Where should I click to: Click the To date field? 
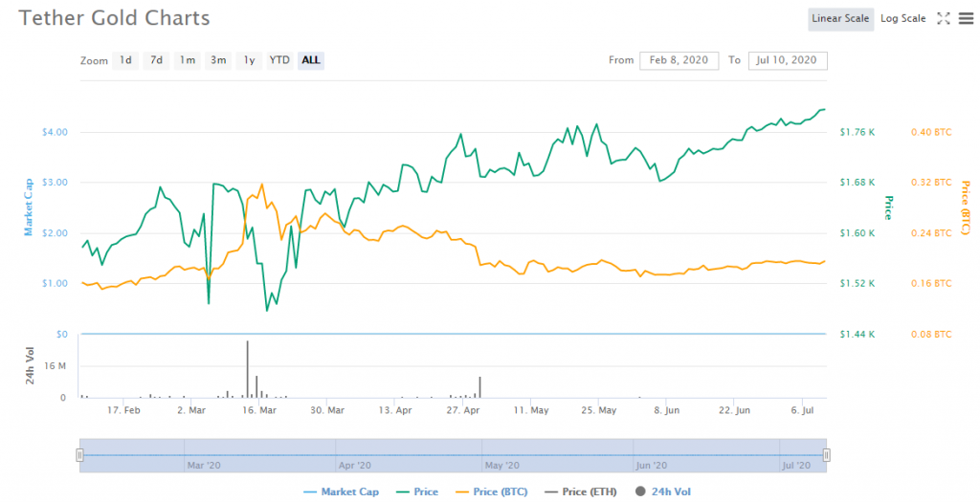[788, 60]
